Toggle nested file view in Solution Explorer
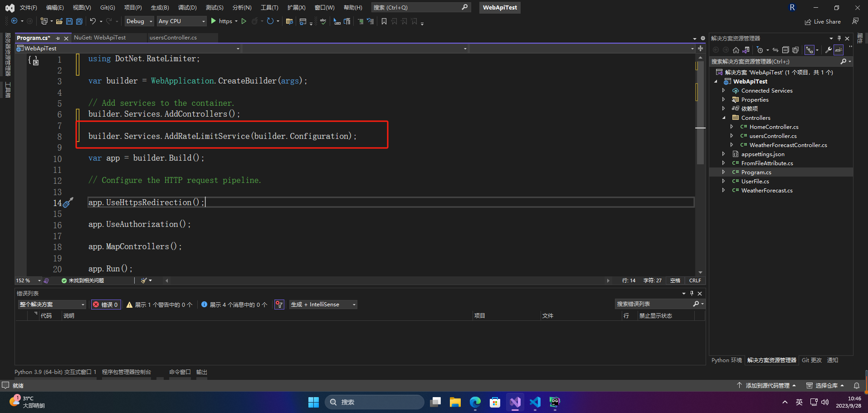The height and width of the screenshot is (413, 868). pyautogui.click(x=809, y=50)
